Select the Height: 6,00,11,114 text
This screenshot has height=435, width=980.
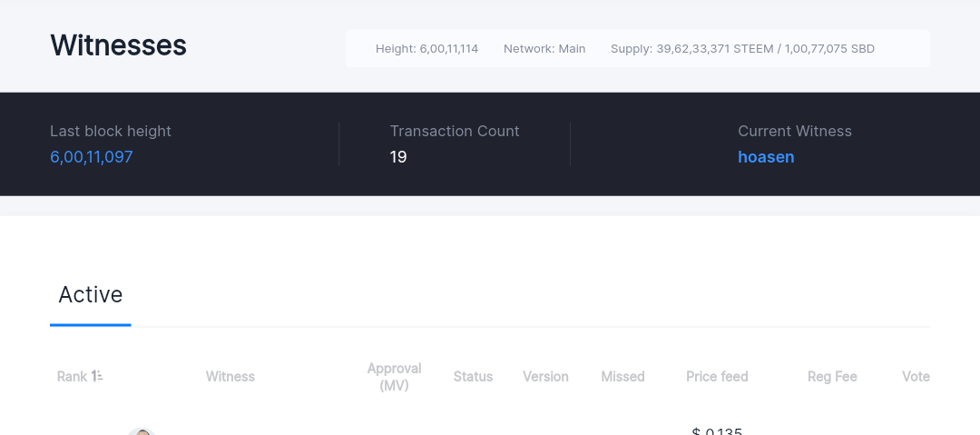[426, 49]
